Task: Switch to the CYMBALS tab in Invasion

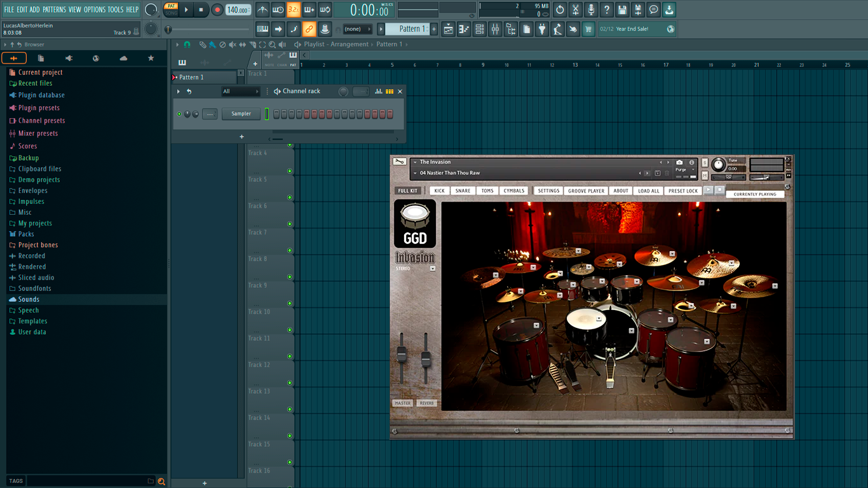Action: click(x=514, y=191)
